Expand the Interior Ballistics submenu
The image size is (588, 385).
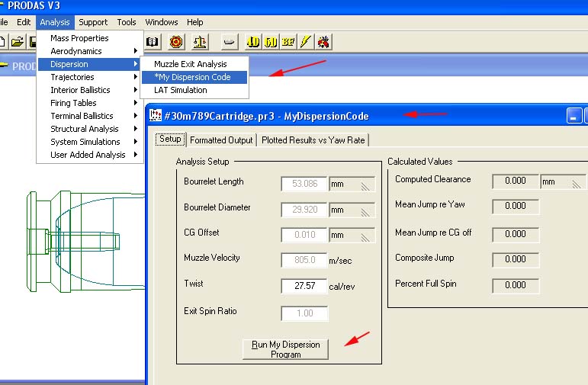point(90,90)
